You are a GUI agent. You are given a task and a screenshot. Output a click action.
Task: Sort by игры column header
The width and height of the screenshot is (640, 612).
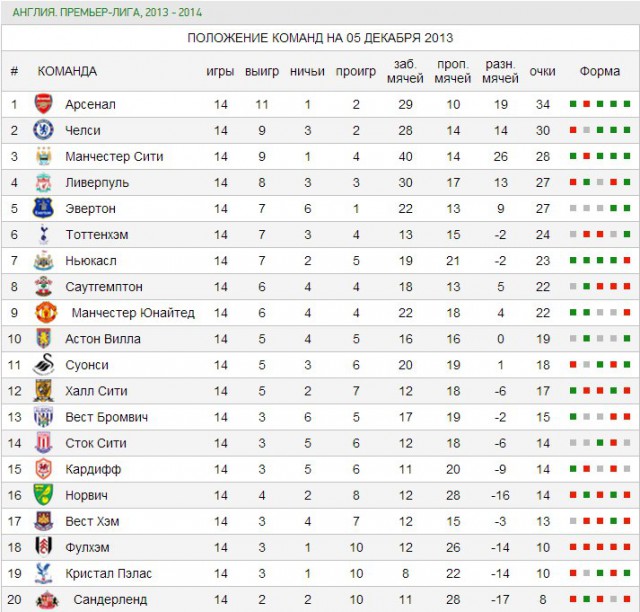coord(220,71)
